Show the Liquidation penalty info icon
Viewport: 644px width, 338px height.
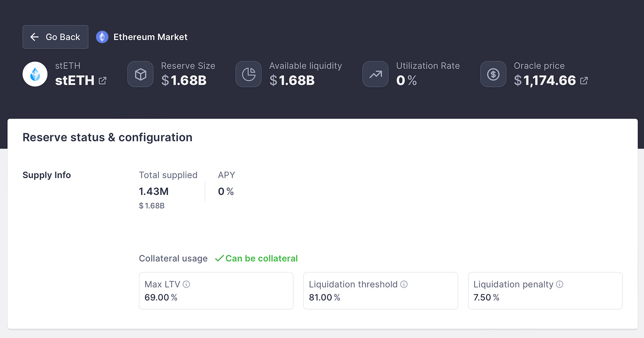560,284
